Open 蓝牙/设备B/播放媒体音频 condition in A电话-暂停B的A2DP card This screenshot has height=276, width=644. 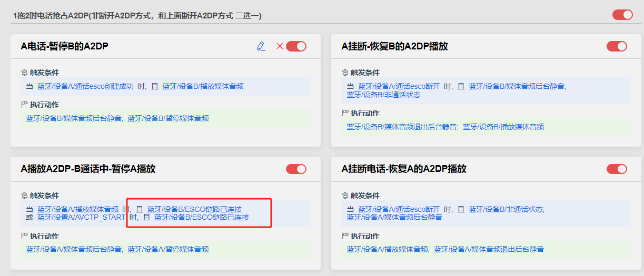203,86
